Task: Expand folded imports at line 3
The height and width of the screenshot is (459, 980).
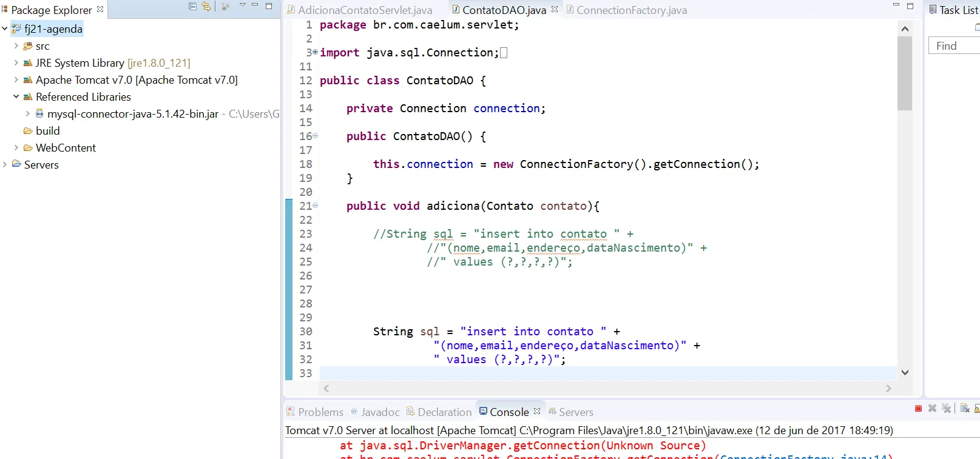Action: coord(315,52)
